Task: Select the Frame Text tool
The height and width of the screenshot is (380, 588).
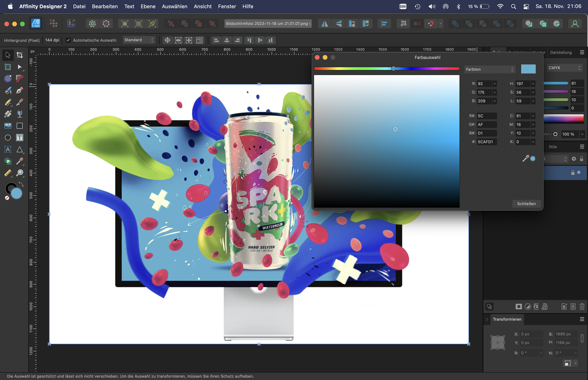Action: click(x=20, y=138)
